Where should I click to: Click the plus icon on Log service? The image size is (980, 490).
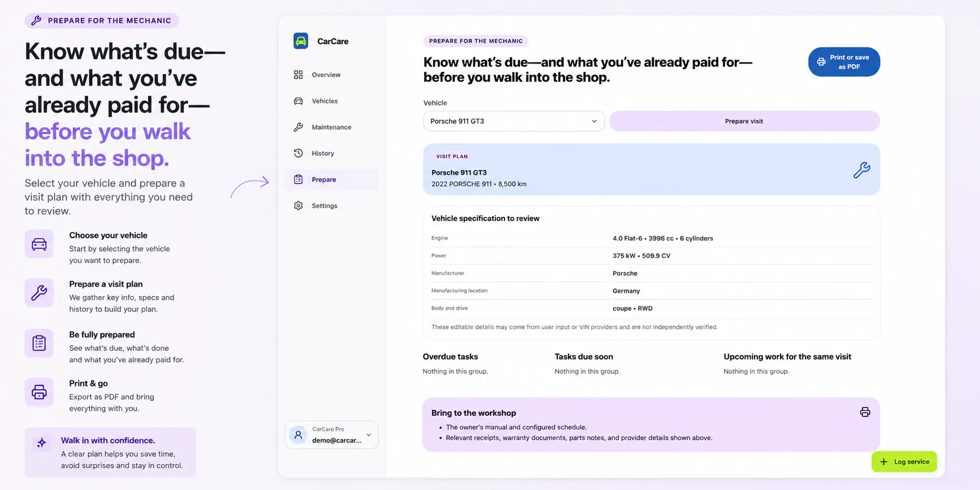click(x=884, y=462)
